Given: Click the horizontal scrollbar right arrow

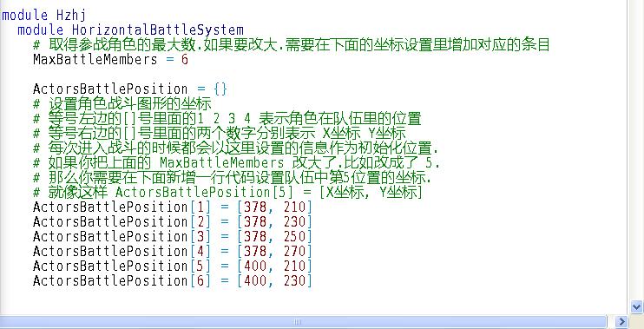Looking at the screenshot, I should point(621,321).
